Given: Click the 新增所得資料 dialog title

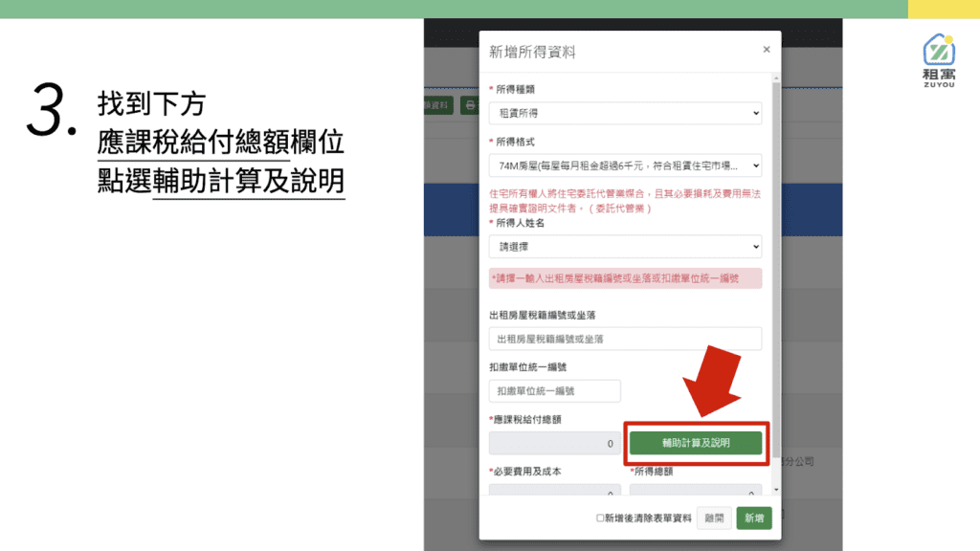Looking at the screenshot, I should [x=532, y=52].
